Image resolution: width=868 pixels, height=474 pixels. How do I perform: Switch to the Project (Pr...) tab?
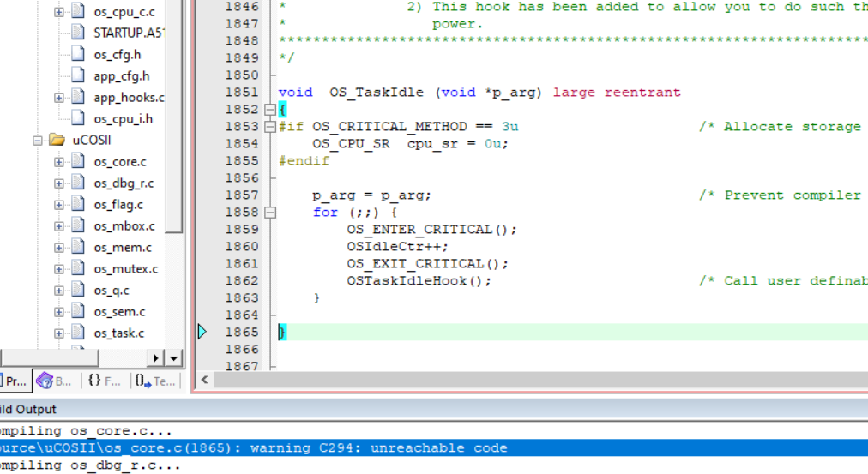(x=15, y=381)
